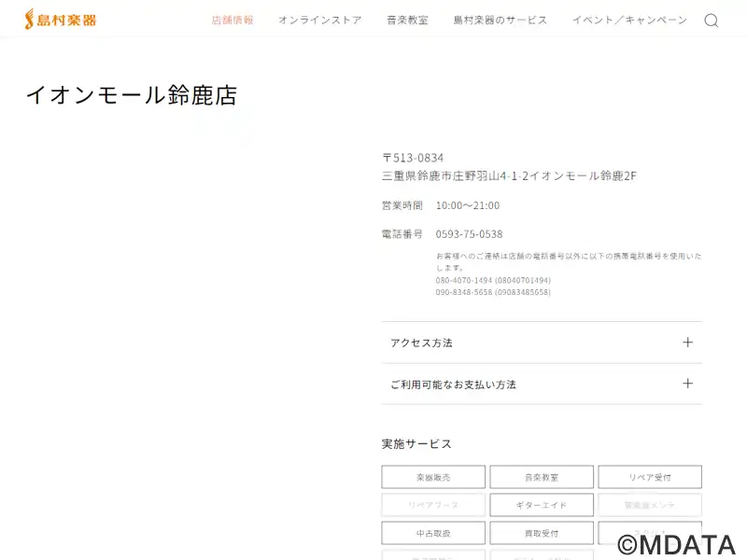747x560 pixels.
Task: Click the 音楽教室 service button
Action: point(542,477)
